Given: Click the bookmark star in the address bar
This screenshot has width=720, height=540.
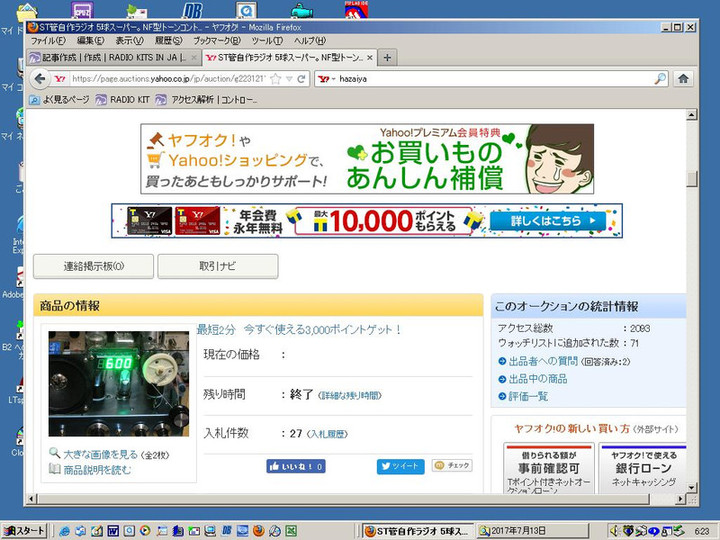Looking at the screenshot, I should point(275,78).
